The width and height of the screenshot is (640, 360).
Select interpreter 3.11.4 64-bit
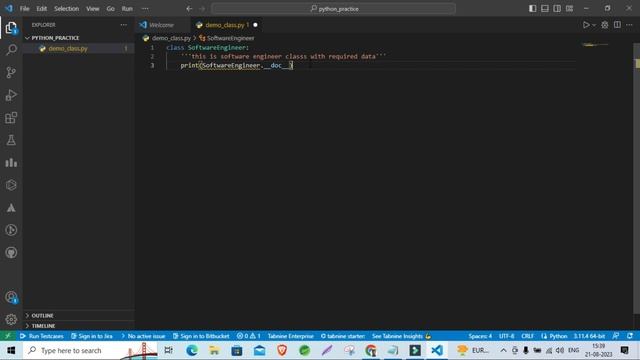(x=589, y=336)
